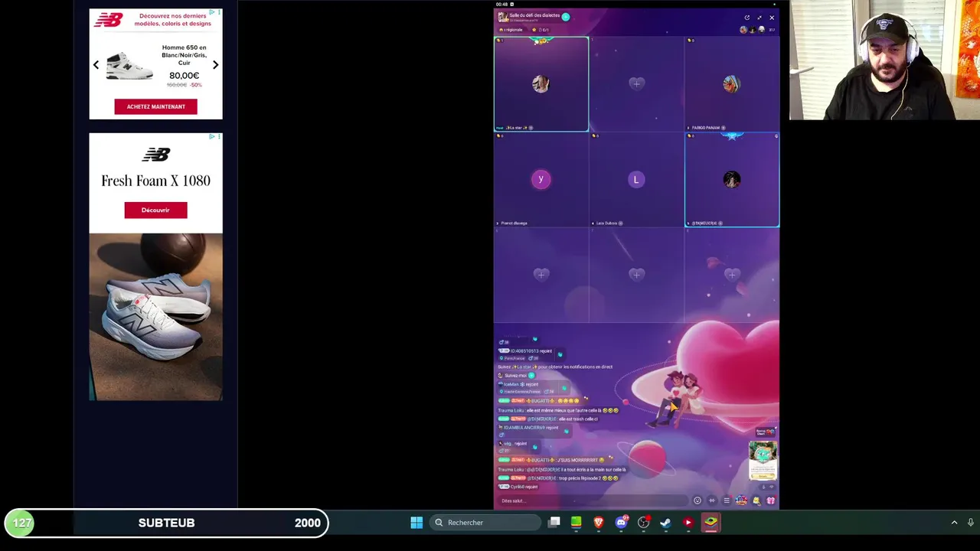Open the régionale tag in room header
980x551 pixels.
click(x=511, y=30)
